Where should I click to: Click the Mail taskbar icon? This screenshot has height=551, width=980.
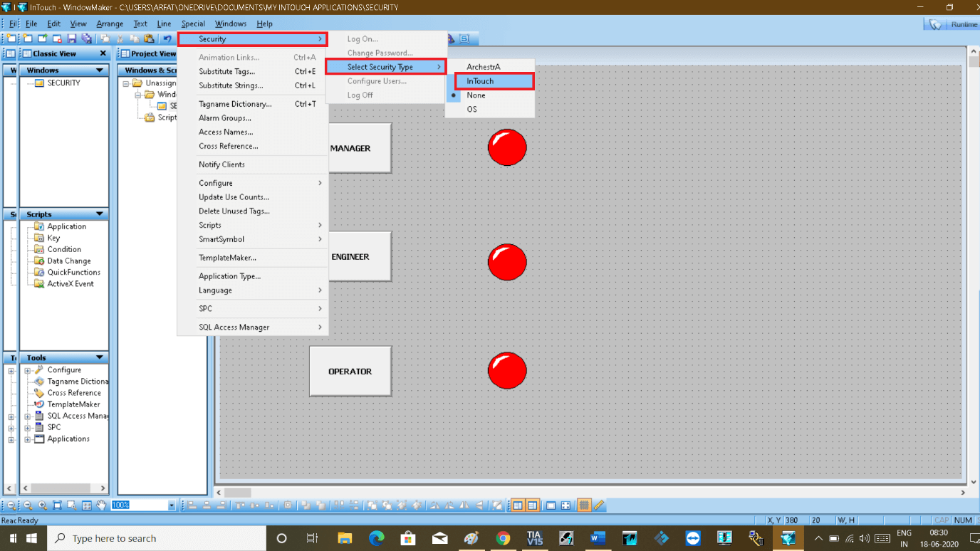point(439,538)
